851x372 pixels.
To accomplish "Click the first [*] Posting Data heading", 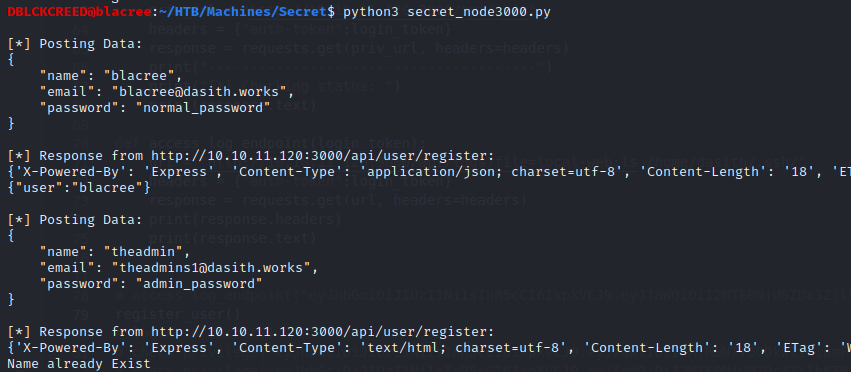I will click(75, 44).
